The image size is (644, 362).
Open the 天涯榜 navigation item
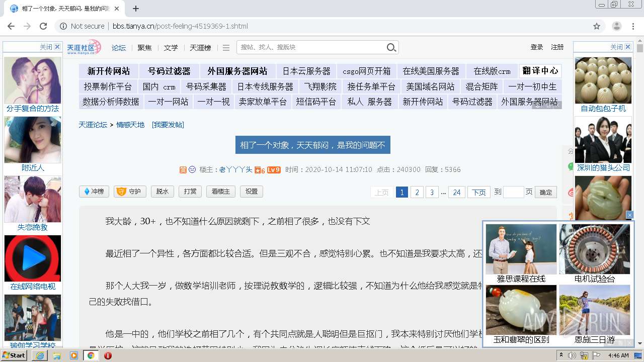[200, 48]
